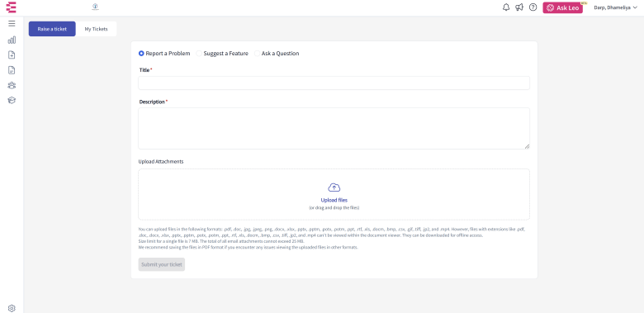Open the bar chart dashboard icon
Viewport: 644px width, 313px height.
tap(12, 40)
